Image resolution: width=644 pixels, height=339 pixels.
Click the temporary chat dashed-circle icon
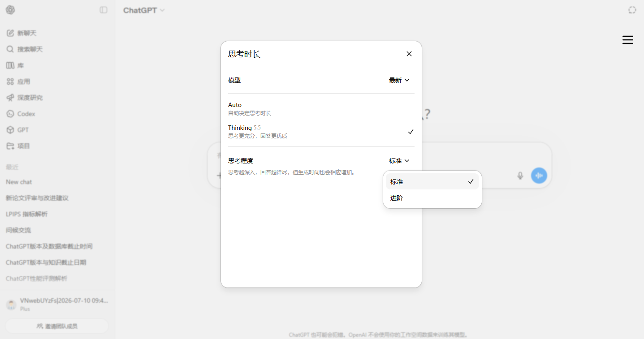tap(632, 10)
